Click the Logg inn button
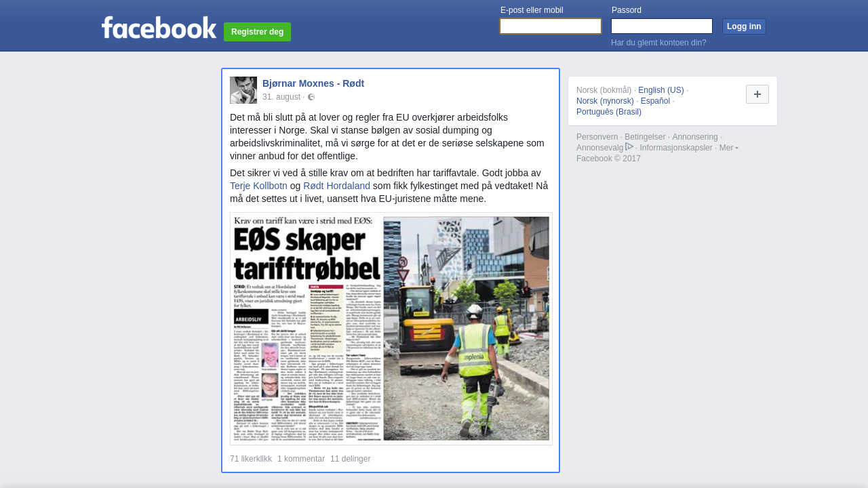 744,26
